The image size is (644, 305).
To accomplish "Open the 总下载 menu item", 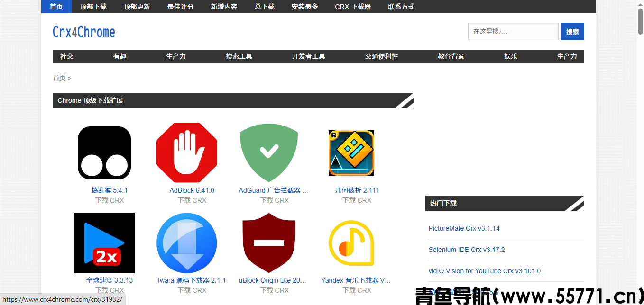I will tap(265, 7).
